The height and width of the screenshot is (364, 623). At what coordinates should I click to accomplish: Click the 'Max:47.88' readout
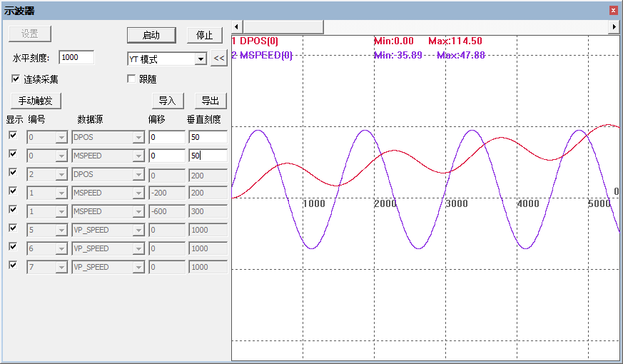[x=461, y=55]
